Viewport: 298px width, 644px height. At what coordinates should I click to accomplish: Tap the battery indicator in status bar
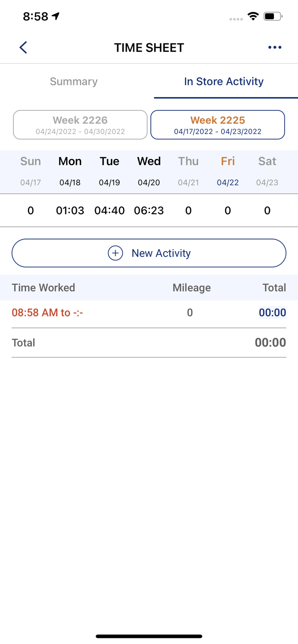(x=272, y=16)
